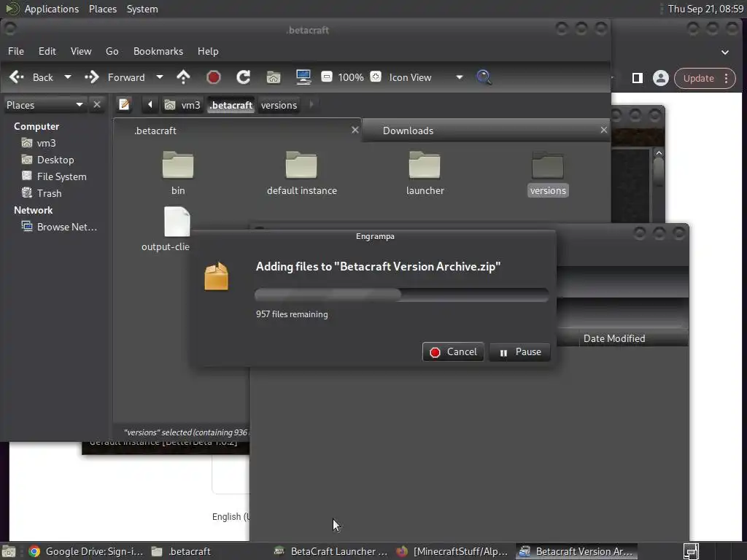Reload the current folder
Image resolution: width=747 pixels, height=560 pixels.
(x=244, y=77)
